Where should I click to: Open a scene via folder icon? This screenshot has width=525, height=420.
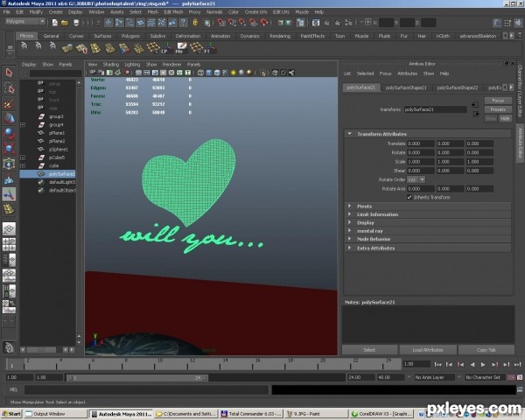(65, 23)
